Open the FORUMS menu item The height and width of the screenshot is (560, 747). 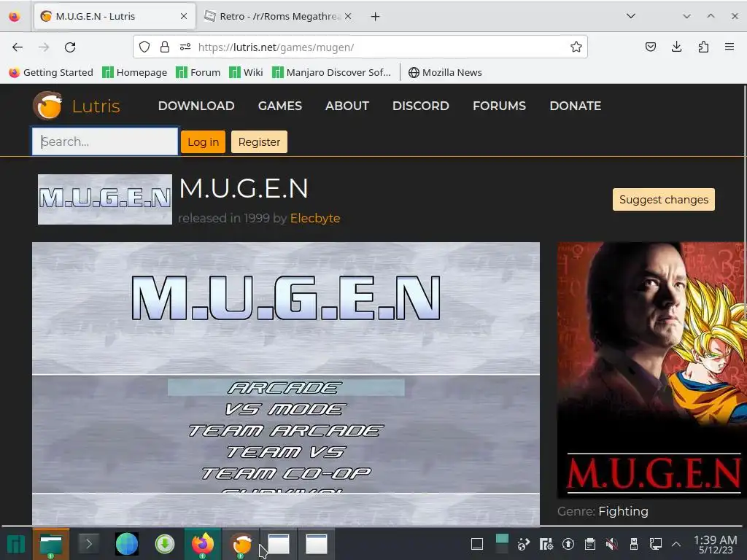[x=499, y=106]
